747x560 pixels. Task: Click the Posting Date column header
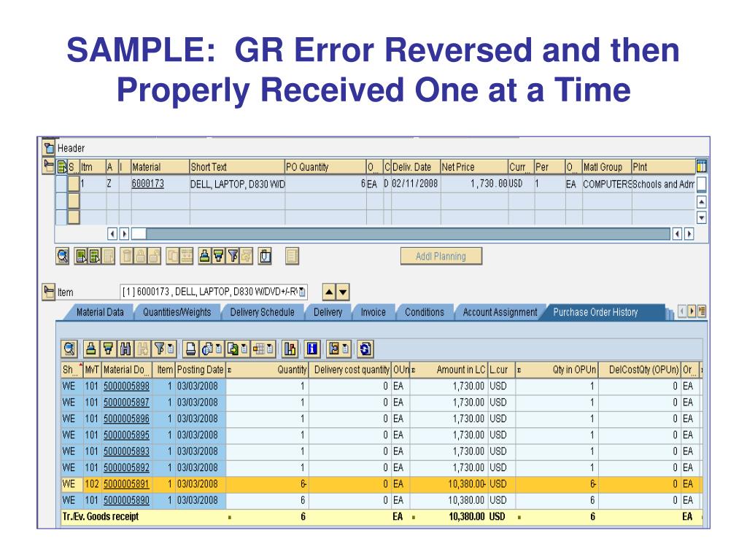tap(200, 370)
